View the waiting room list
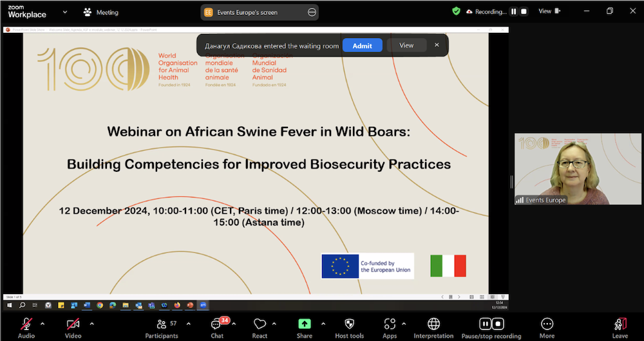The width and height of the screenshot is (644, 341). click(406, 46)
